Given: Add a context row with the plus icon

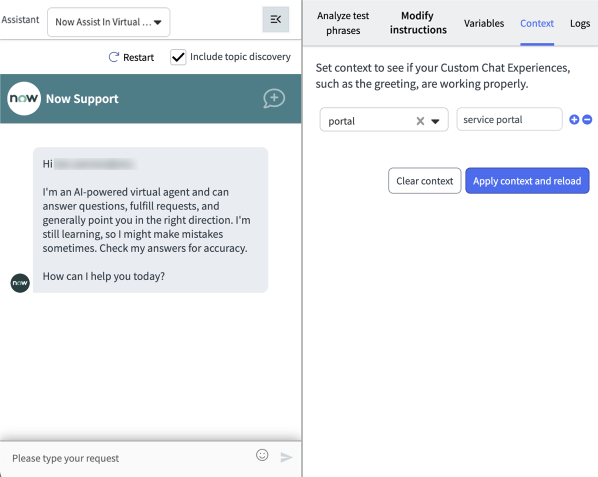Looking at the screenshot, I should click(574, 120).
